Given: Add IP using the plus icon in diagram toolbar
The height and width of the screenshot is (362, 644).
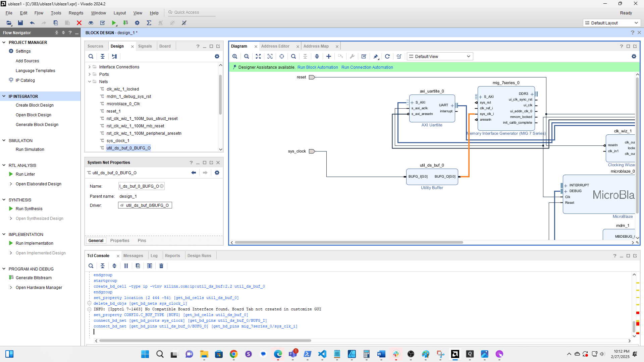Looking at the screenshot, I should [x=329, y=56].
